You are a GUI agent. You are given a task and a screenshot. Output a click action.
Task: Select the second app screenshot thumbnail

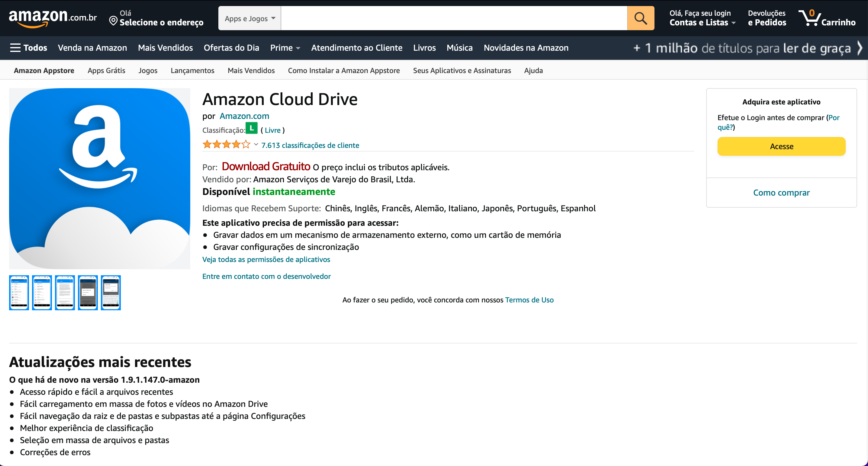click(42, 292)
